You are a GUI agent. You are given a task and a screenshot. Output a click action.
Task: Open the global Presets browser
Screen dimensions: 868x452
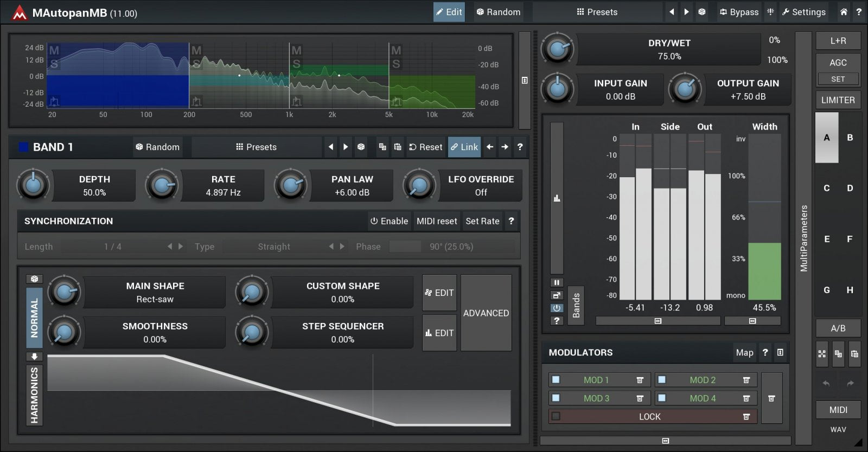pyautogui.click(x=597, y=12)
